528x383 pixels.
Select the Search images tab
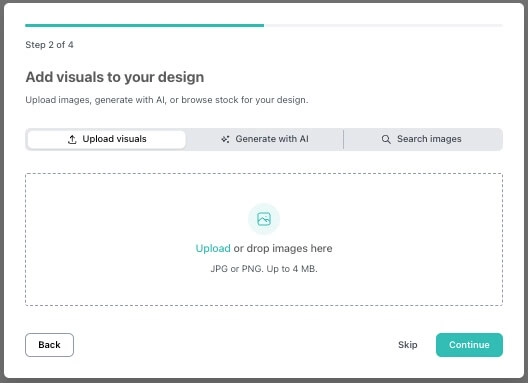point(422,139)
